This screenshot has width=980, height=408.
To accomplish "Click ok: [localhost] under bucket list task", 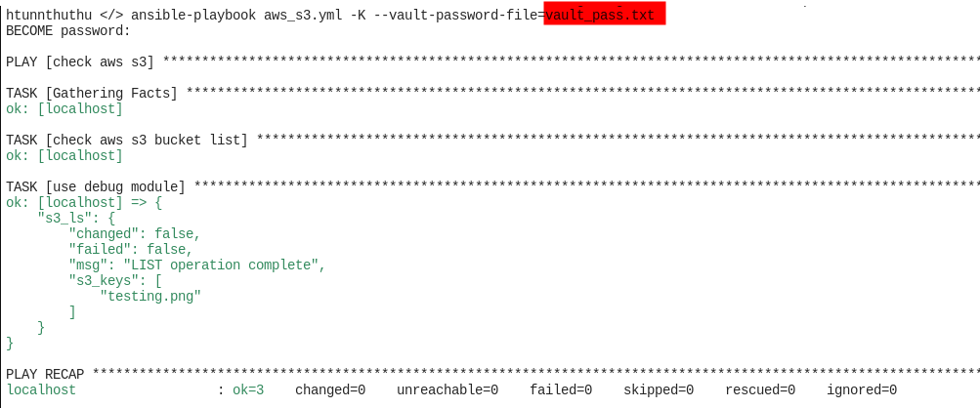I will click(64, 155).
